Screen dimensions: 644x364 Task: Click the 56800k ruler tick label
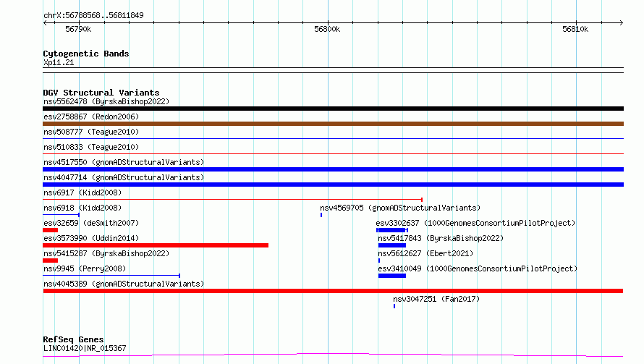[327, 29]
